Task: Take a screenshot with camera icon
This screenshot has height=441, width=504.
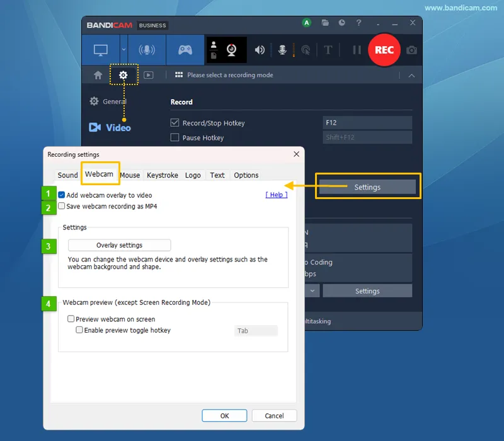Action: pyautogui.click(x=411, y=50)
